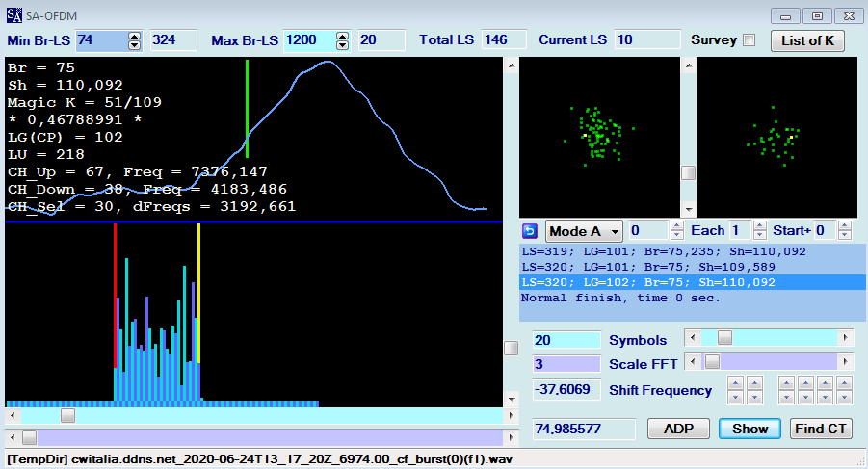This screenshot has width=868, height=469.
Task: Click the Scale FFT slider left arrow
Action: [692, 362]
